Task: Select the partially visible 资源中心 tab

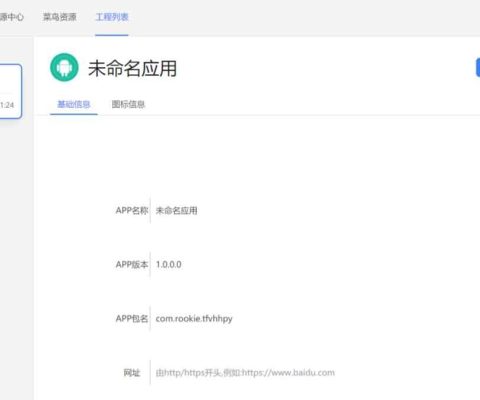Action: point(12,17)
